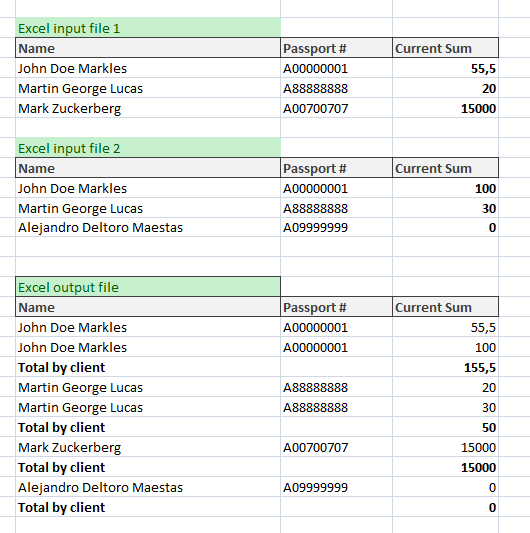Click Current Sum header in input file 2 table
Viewport: 530px width, 533px height.
tap(446, 168)
